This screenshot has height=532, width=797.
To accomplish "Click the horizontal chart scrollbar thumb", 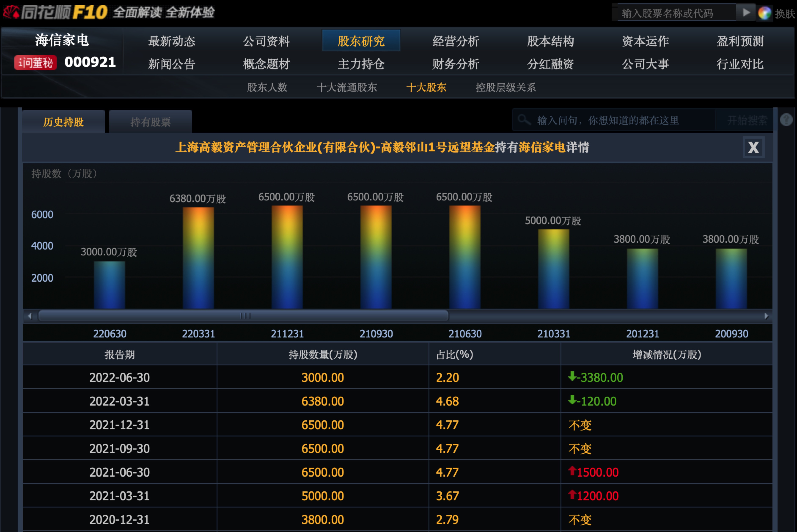I will point(243,316).
